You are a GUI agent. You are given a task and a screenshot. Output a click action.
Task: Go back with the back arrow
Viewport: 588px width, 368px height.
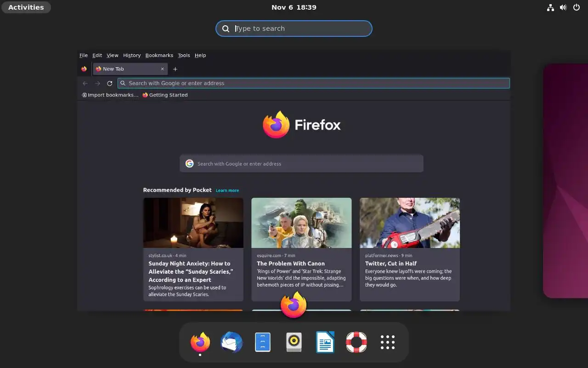coord(85,83)
